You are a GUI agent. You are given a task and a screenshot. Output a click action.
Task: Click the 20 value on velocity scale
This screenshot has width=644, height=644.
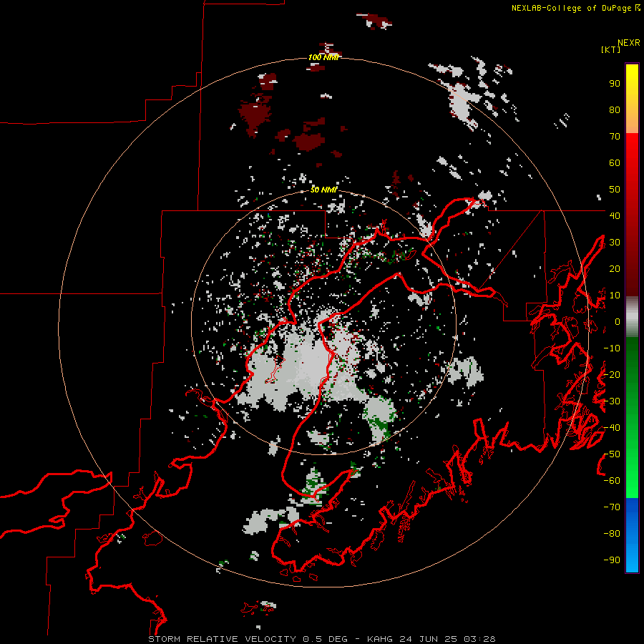point(615,269)
